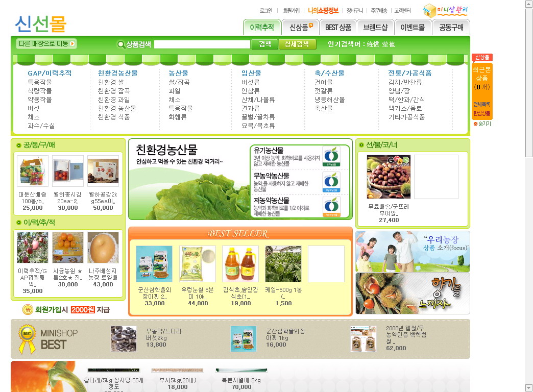Click the 신상품 side panel label
533x392 pixels.
(482, 58)
